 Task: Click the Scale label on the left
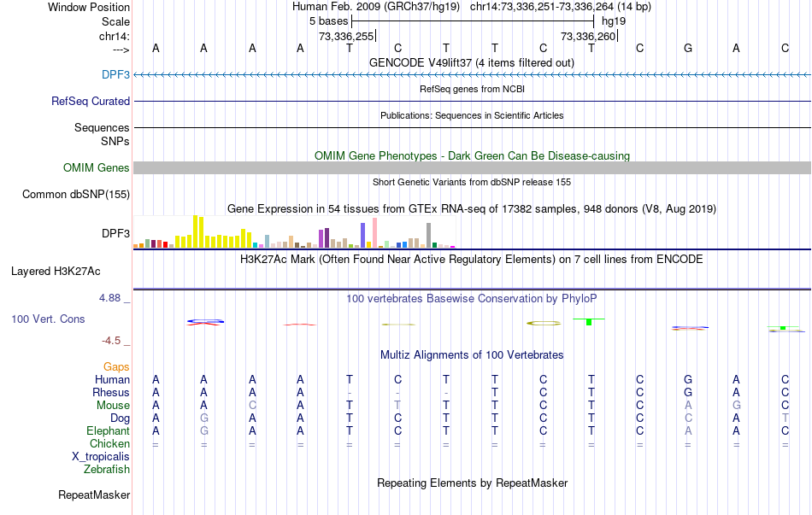[x=115, y=21]
